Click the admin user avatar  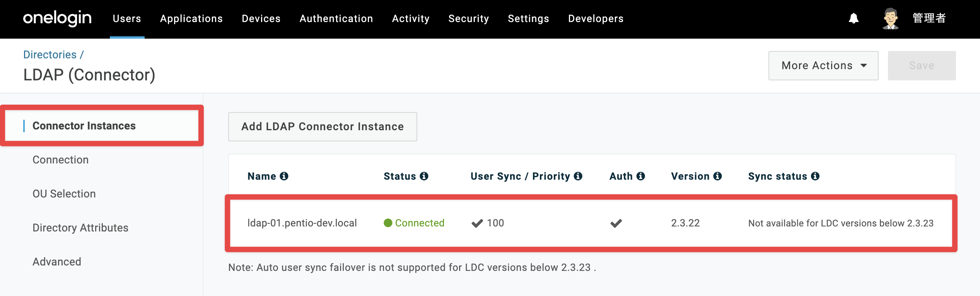[x=891, y=19]
